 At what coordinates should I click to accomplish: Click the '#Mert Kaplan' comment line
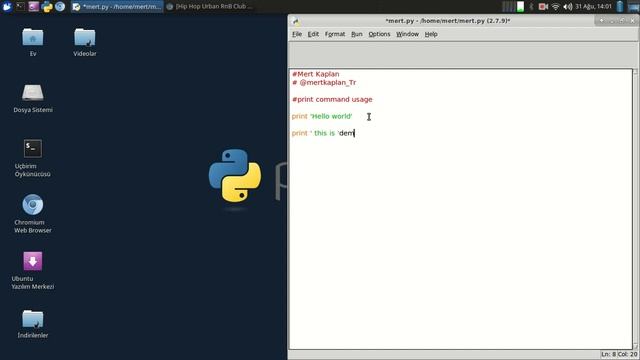(x=316, y=74)
